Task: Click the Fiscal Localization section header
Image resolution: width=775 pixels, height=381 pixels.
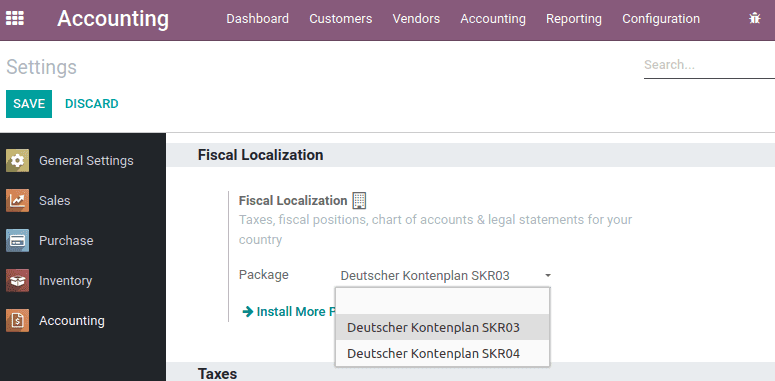Action: tap(260, 155)
